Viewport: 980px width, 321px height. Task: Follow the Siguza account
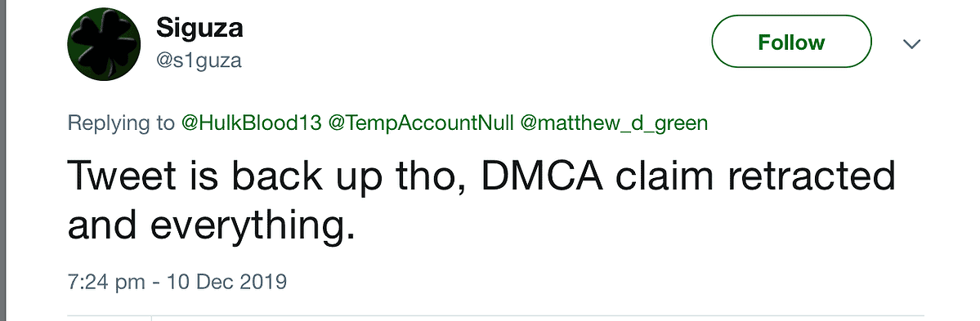point(791,42)
